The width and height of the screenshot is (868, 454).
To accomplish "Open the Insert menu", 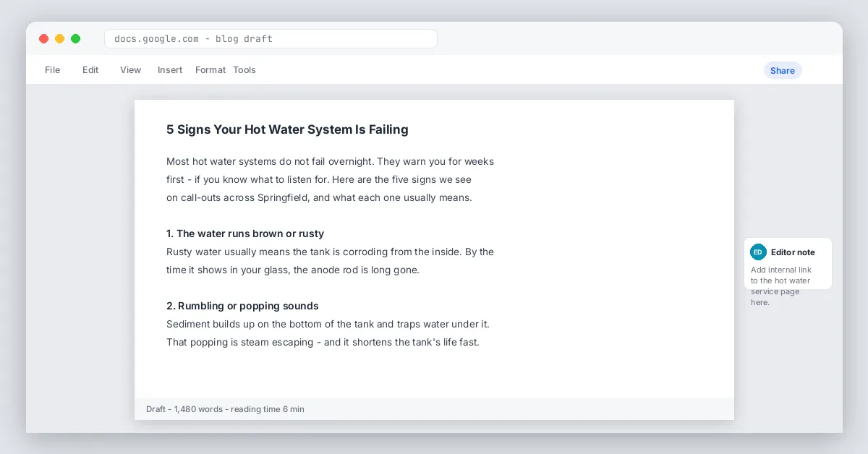I will (x=170, y=70).
